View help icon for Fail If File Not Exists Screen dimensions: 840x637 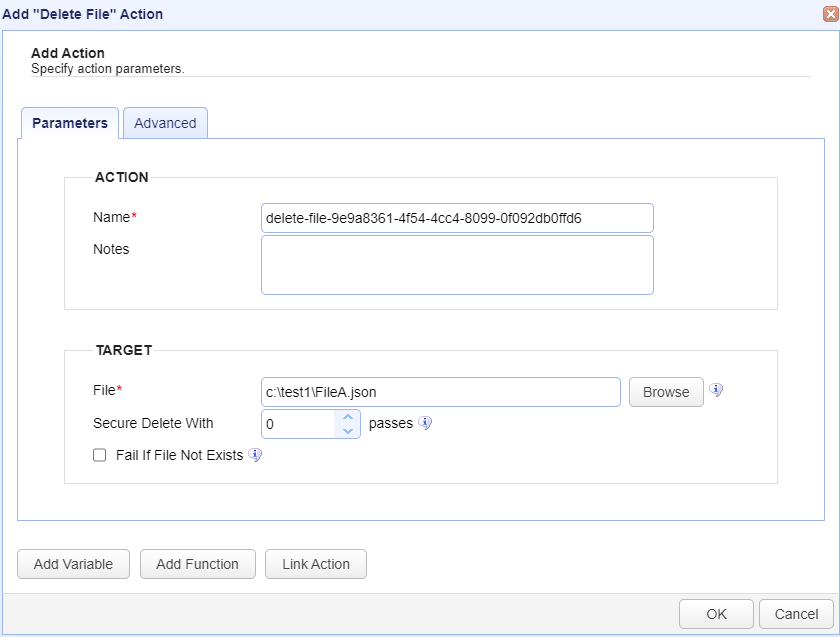pos(255,455)
